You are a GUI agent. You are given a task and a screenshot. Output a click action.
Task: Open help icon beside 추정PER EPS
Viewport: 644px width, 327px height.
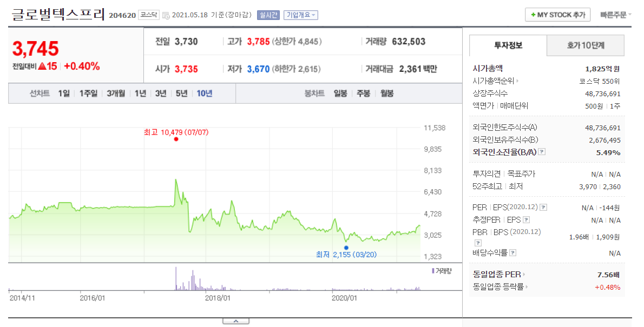click(526, 220)
